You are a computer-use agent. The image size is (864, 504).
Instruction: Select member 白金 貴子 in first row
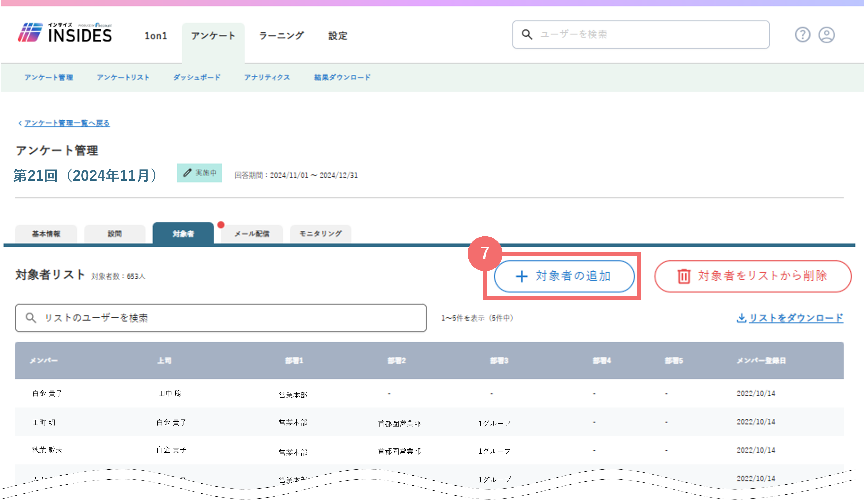[x=47, y=394]
